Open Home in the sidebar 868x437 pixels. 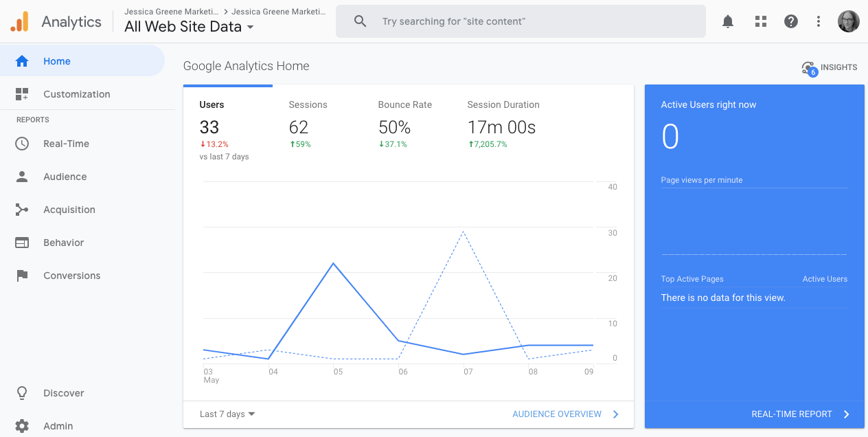[82, 61]
